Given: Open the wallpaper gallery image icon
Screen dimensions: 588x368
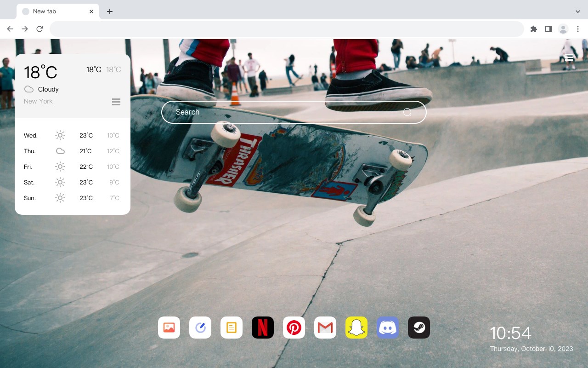Looking at the screenshot, I should pos(169,328).
